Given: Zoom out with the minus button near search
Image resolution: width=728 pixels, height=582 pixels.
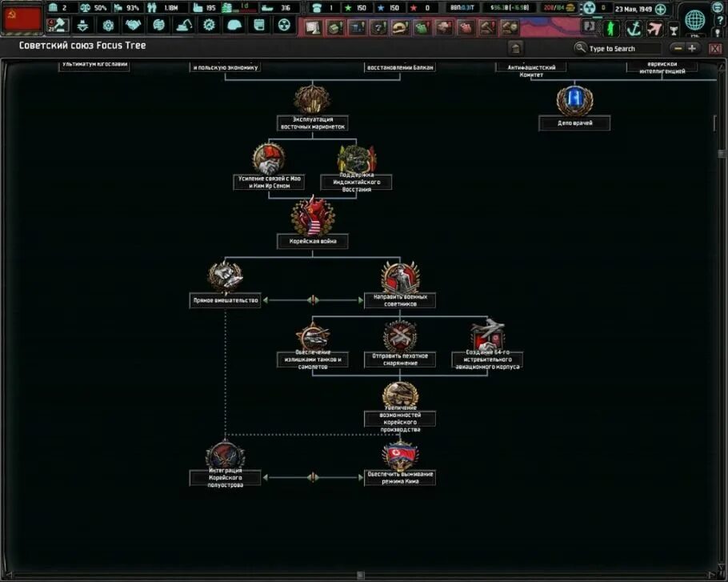Looking at the screenshot, I should (x=678, y=48).
